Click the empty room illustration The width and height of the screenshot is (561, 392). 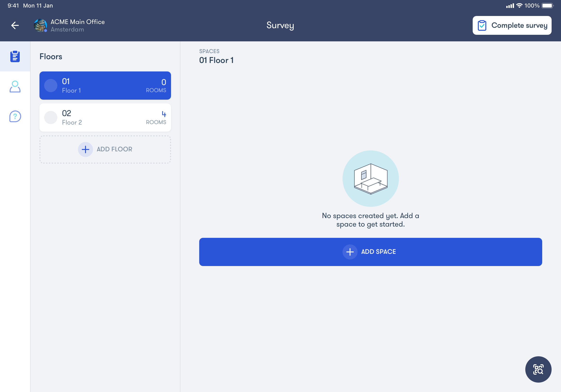coord(370,179)
